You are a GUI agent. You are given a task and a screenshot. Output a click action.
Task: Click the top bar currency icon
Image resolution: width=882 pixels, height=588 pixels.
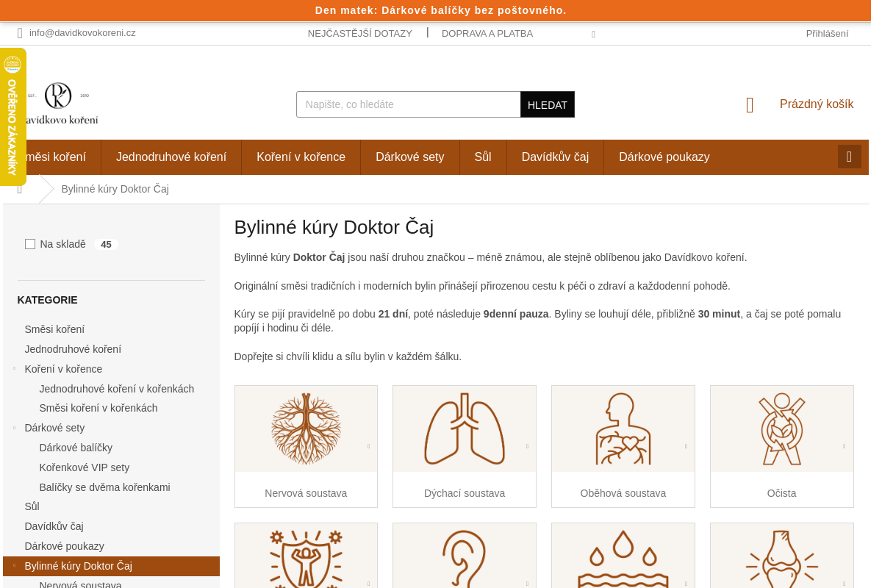593,34
